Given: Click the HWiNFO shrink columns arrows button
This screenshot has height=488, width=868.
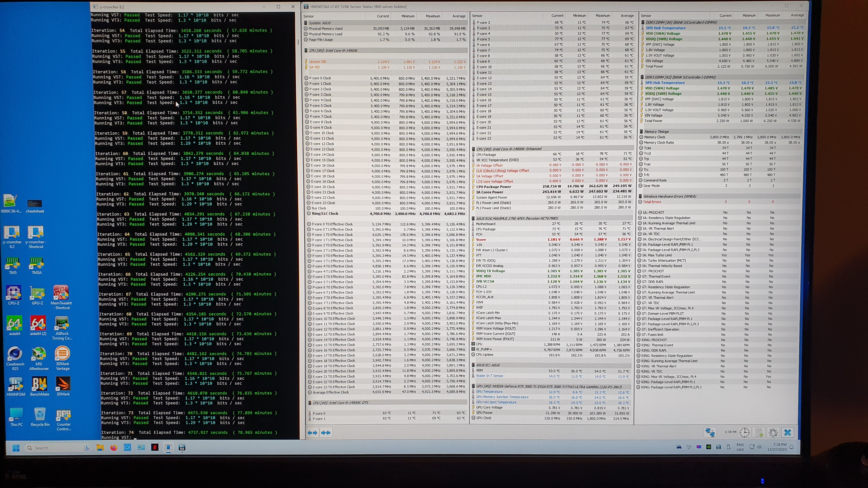Looking at the screenshot, I should 326,433.
